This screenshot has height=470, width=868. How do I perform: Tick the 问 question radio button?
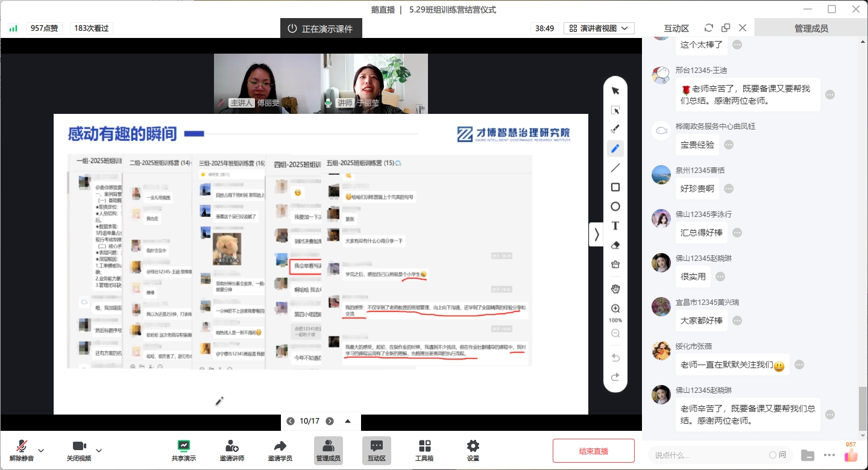(773, 455)
